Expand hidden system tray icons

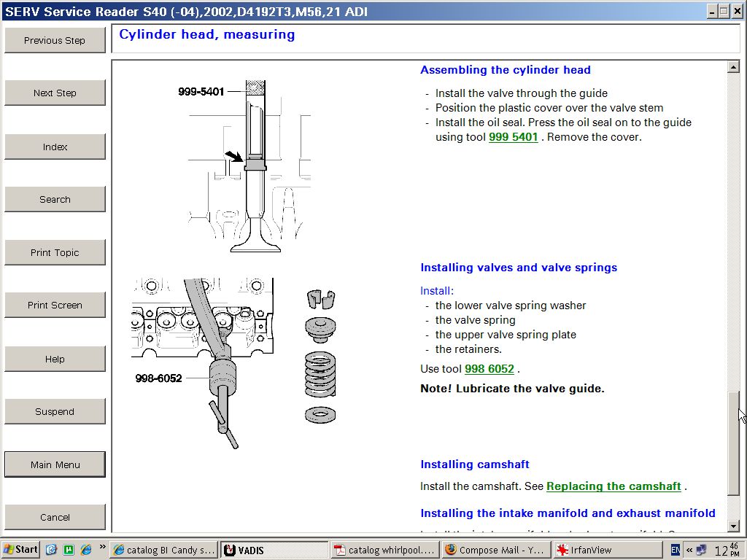(689, 550)
